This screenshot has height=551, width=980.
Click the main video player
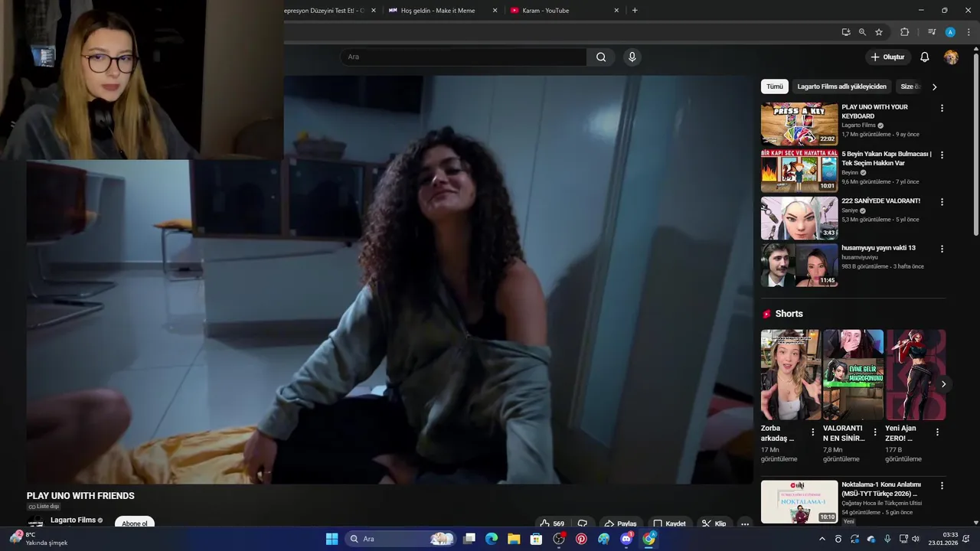point(390,279)
